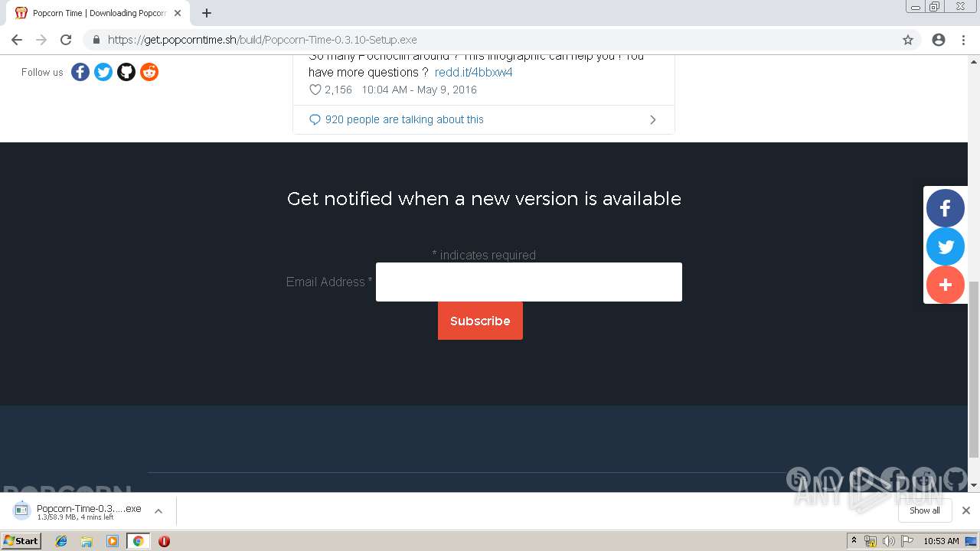The image size is (980, 551).
Task: Open '920 people are talking about this'
Action: click(404, 119)
